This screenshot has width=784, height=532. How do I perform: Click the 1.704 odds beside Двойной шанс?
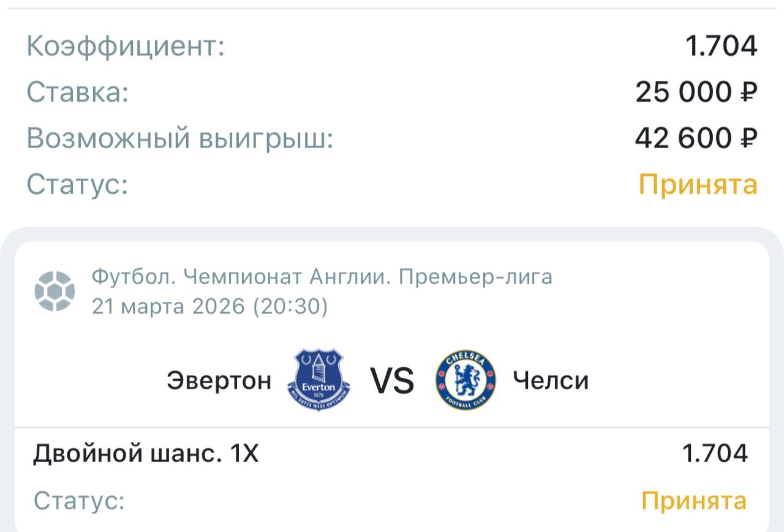pos(715,454)
